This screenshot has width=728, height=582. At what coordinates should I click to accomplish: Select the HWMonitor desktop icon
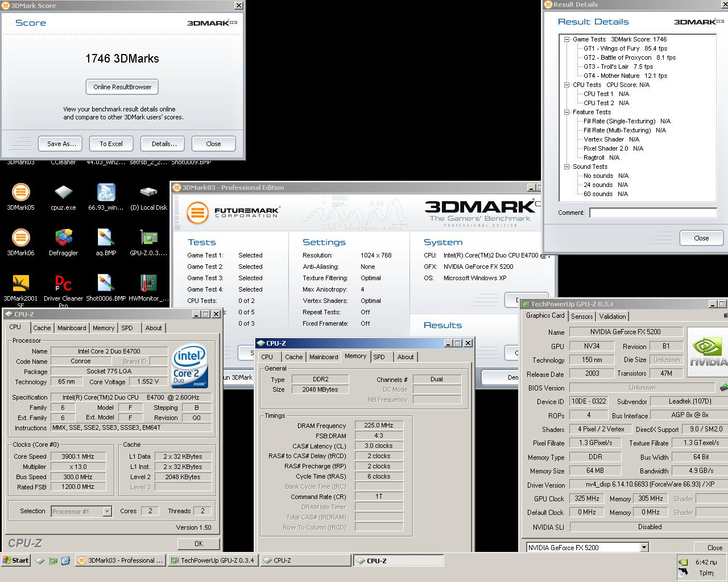coord(148,288)
